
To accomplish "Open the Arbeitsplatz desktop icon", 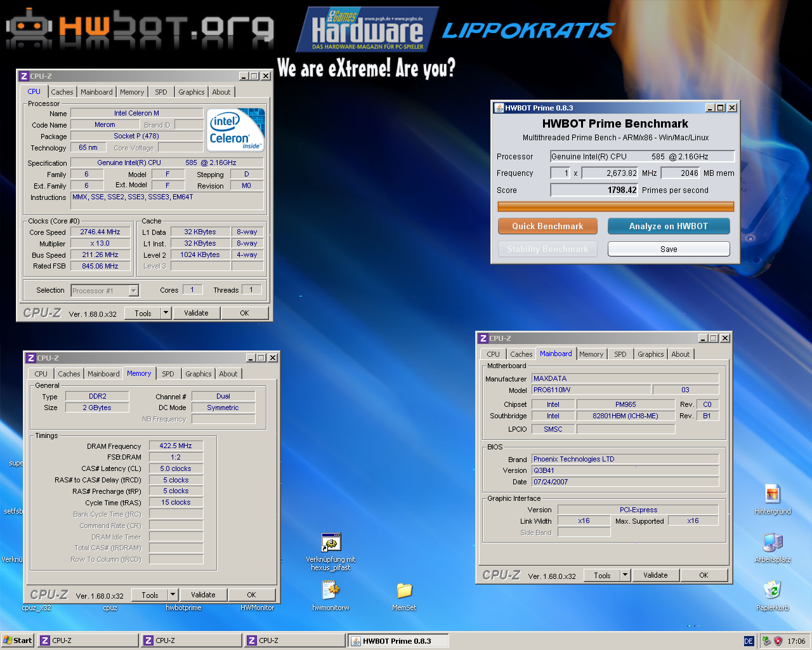I will coord(772,543).
